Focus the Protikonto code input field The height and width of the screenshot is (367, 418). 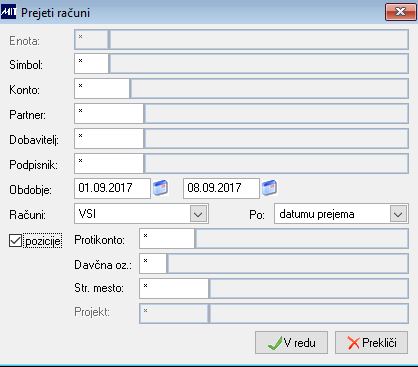coord(167,239)
